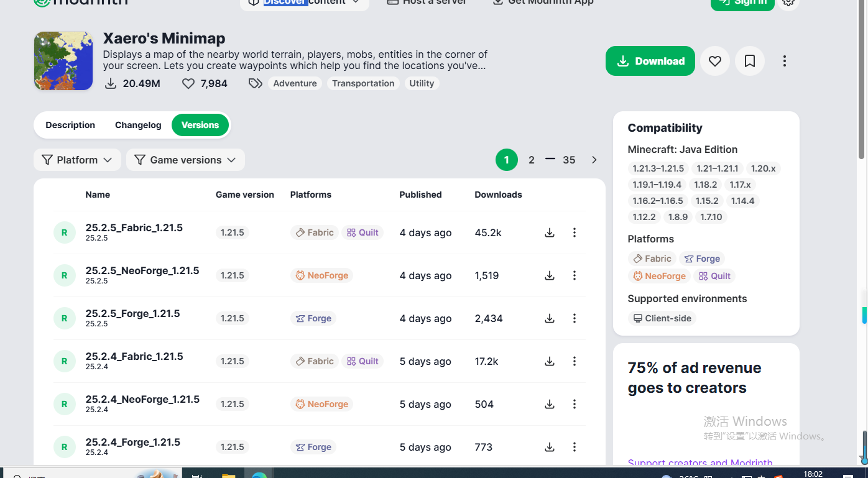Click the green Download button

pos(650,61)
